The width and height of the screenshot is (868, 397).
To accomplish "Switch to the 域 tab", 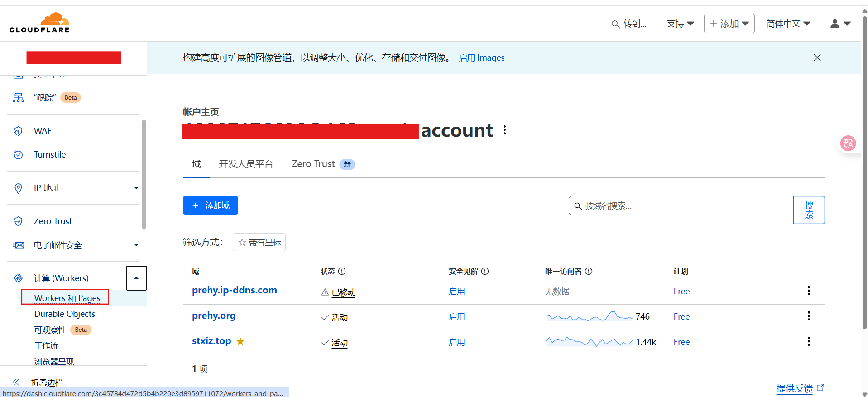I will point(197,164).
